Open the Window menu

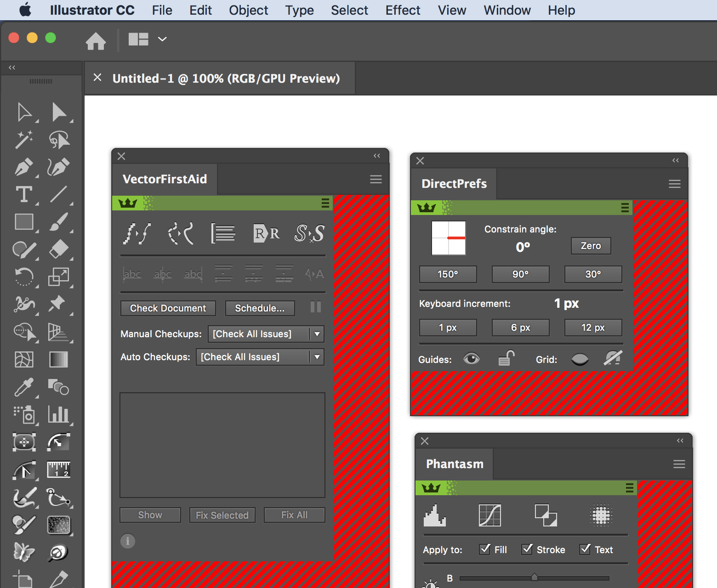pos(507,10)
